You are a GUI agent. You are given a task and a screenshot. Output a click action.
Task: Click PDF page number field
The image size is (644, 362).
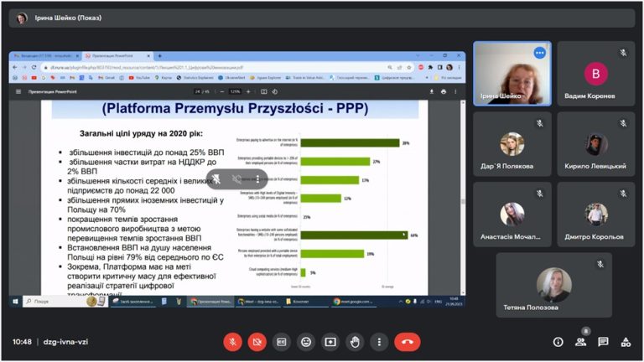[197, 91]
